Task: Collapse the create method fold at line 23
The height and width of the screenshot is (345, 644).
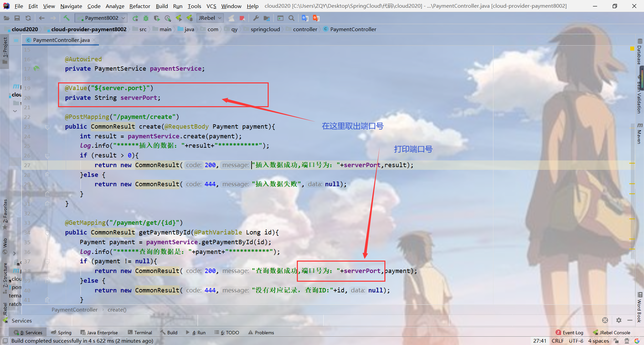Action: (x=47, y=127)
